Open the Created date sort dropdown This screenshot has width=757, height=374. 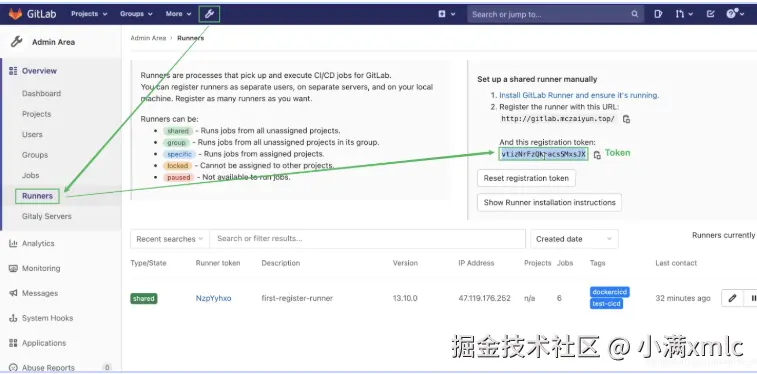pyautogui.click(x=574, y=239)
